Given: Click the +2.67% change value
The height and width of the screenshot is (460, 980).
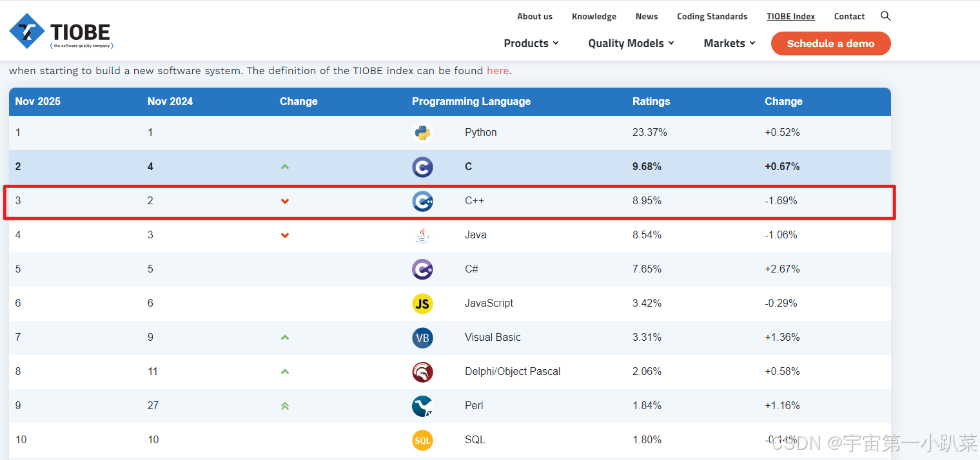Looking at the screenshot, I should pos(782,269).
